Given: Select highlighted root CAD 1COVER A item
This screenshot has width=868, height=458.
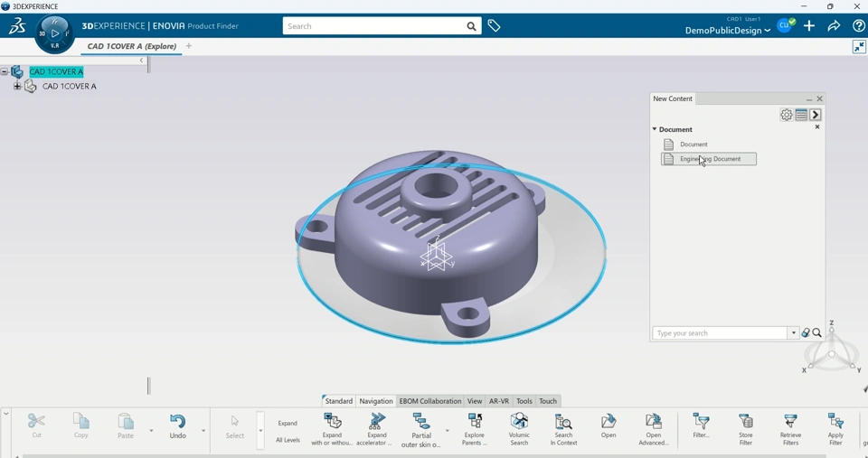Looking at the screenshot, I should point(56,71).
